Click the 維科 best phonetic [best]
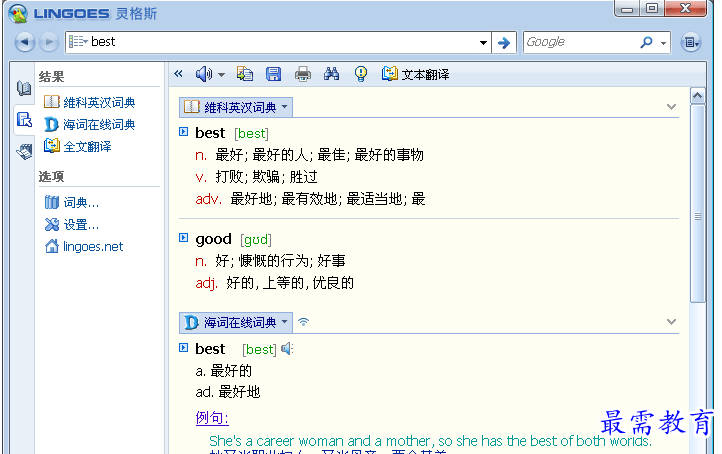The image size is (722, 454). [x=251, y=134]
